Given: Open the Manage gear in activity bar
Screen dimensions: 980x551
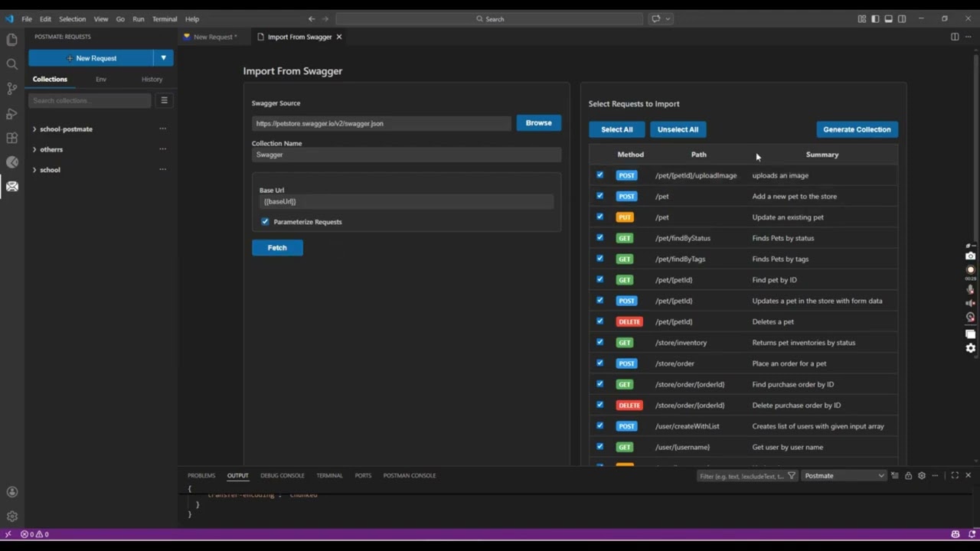Looking at the screenshot, I should [x=11, y=517].
